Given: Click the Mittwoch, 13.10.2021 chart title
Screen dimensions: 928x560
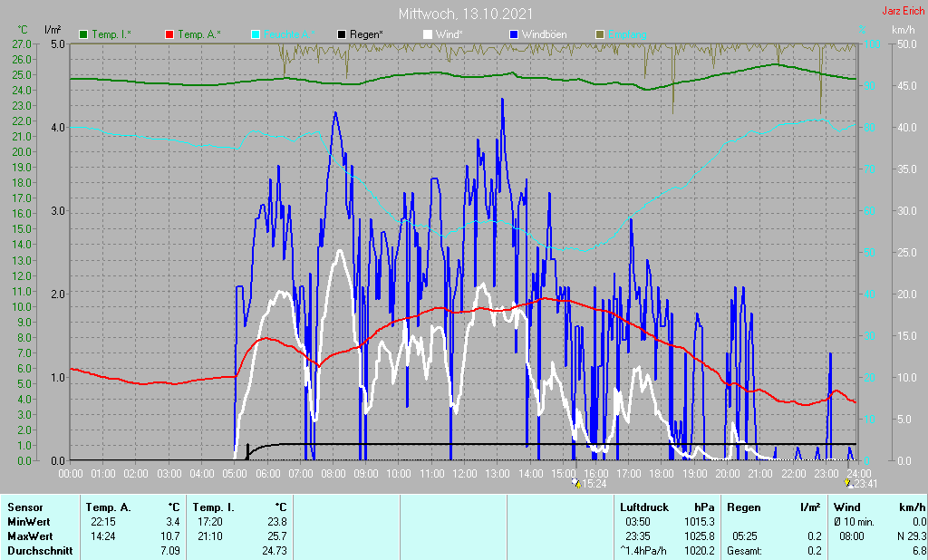Looking at the screenshot, I should (466, 14).
